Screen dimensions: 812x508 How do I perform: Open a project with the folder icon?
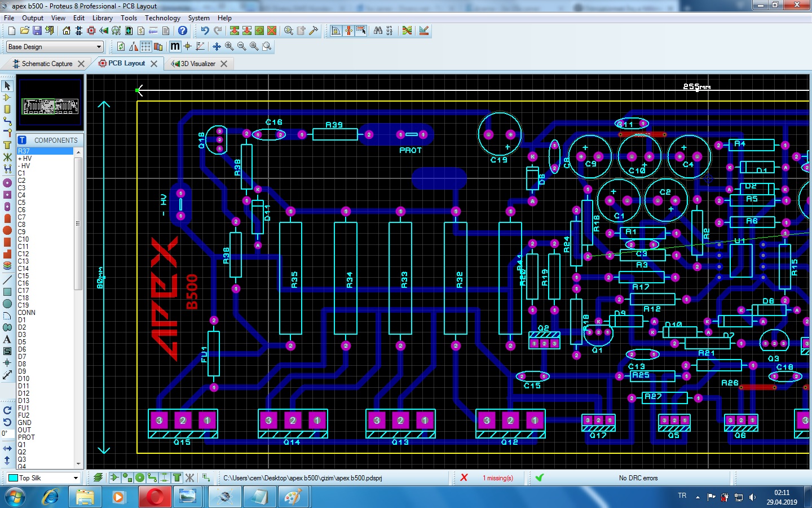point(24,30)
